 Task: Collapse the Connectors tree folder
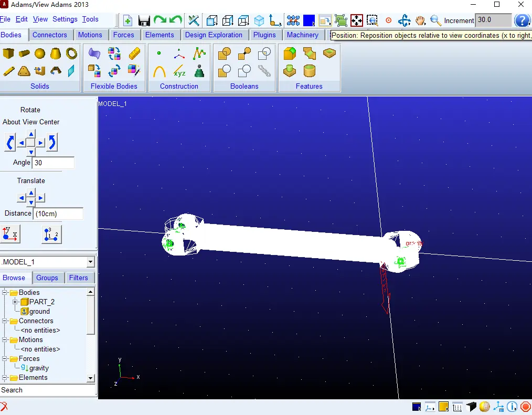5,321
